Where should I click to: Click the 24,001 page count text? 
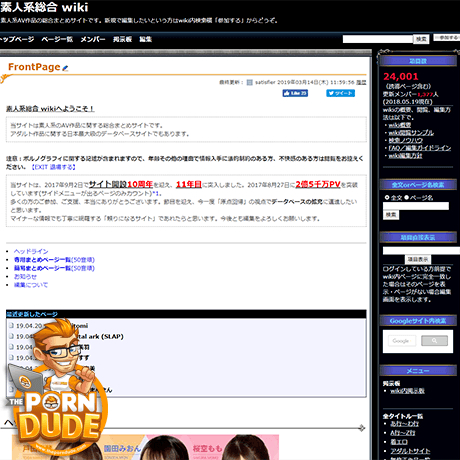[401, 77]
